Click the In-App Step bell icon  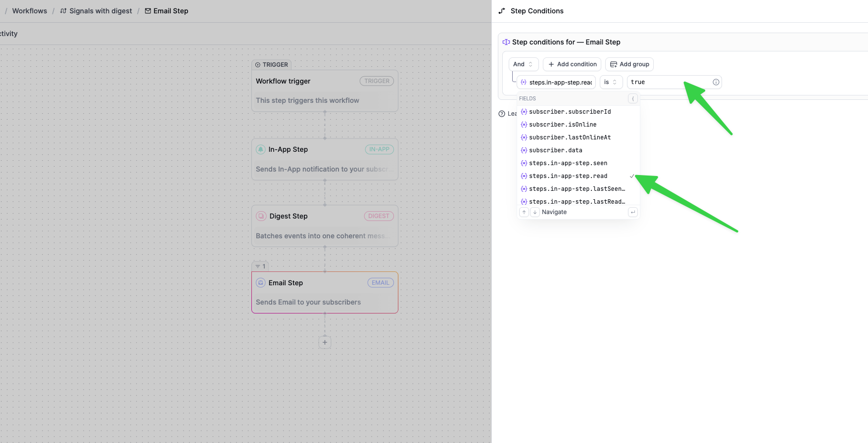click(x=261, y=149)
